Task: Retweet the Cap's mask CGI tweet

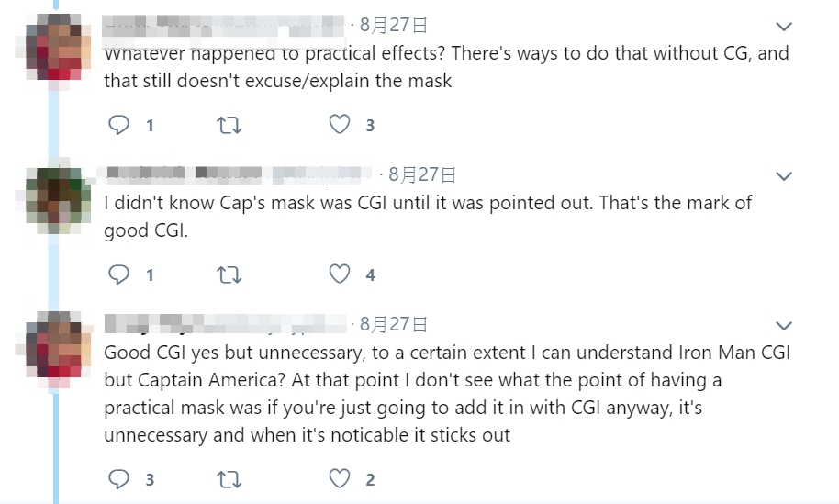Action: (227, 274)
